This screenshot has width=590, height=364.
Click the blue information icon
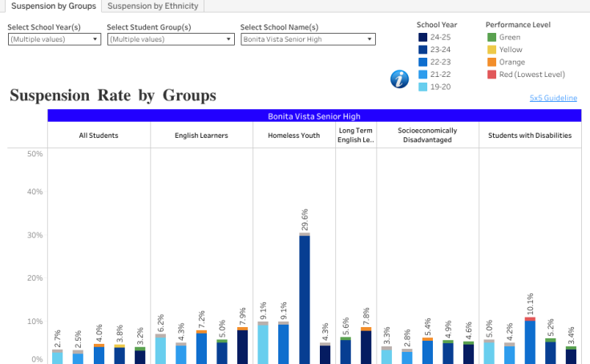click(399, 79)
